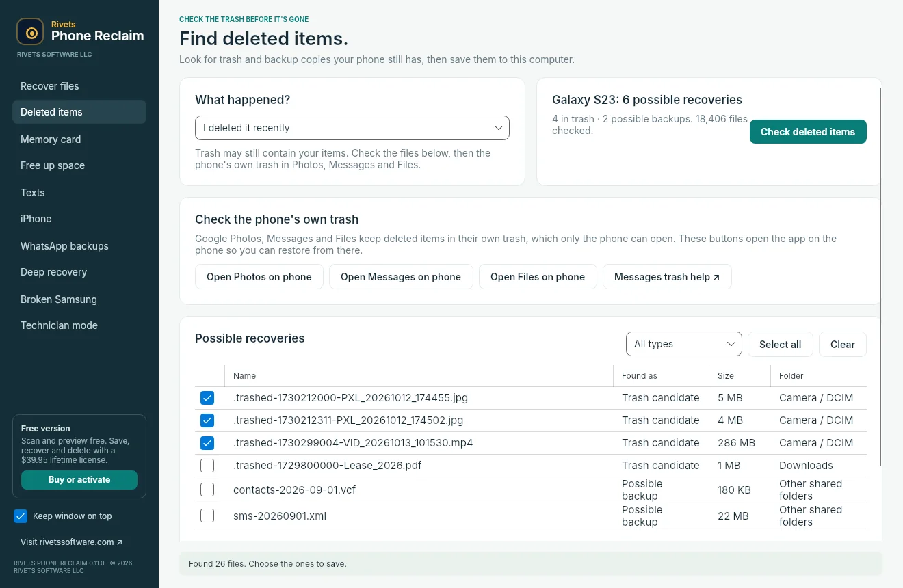The width and height of the screenshot is (903, 588).
Task: Click the contacts-2026-09-01.vcf file name
Action: click(294, 490)
